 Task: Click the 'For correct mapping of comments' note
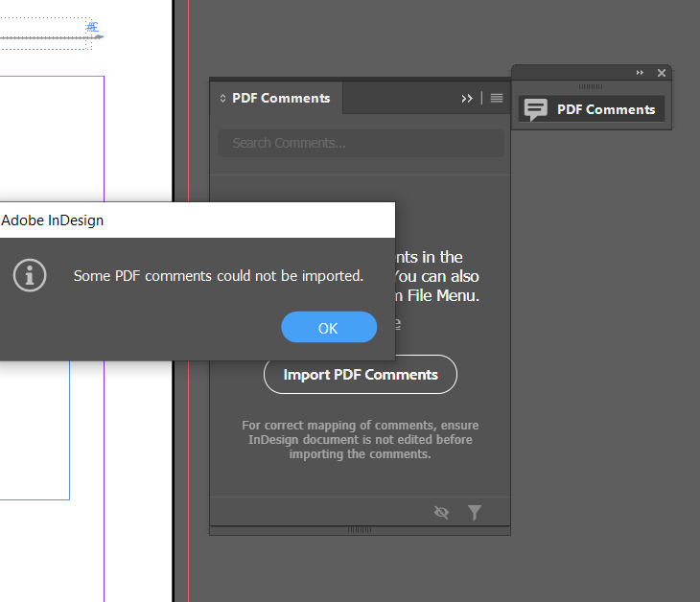[361, 440]
